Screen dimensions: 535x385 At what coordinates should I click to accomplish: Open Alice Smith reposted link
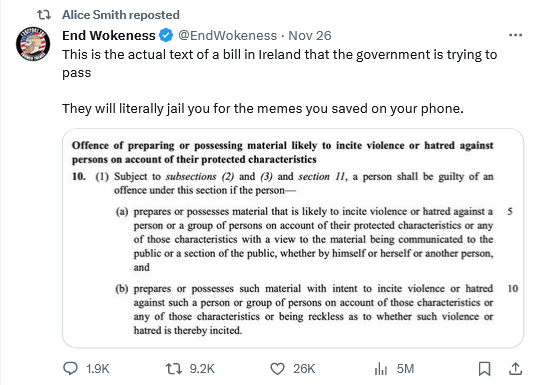pyautogui.click(x=121, y=15)
